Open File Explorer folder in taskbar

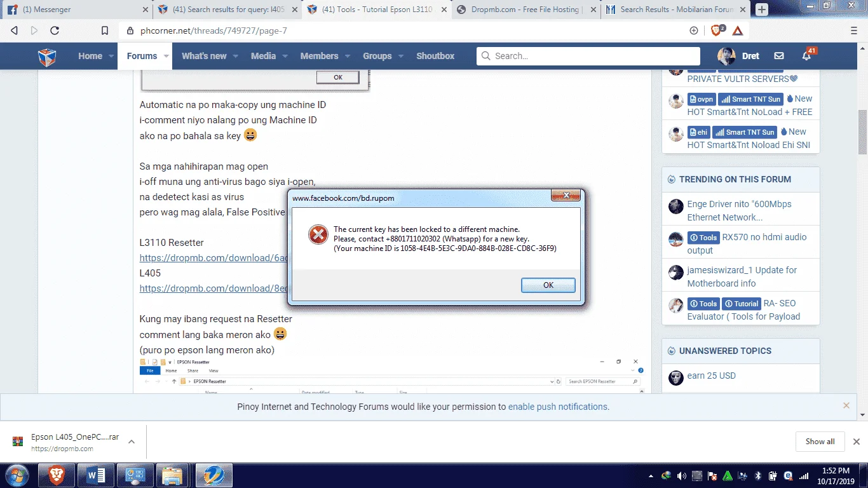pos(173,475)
